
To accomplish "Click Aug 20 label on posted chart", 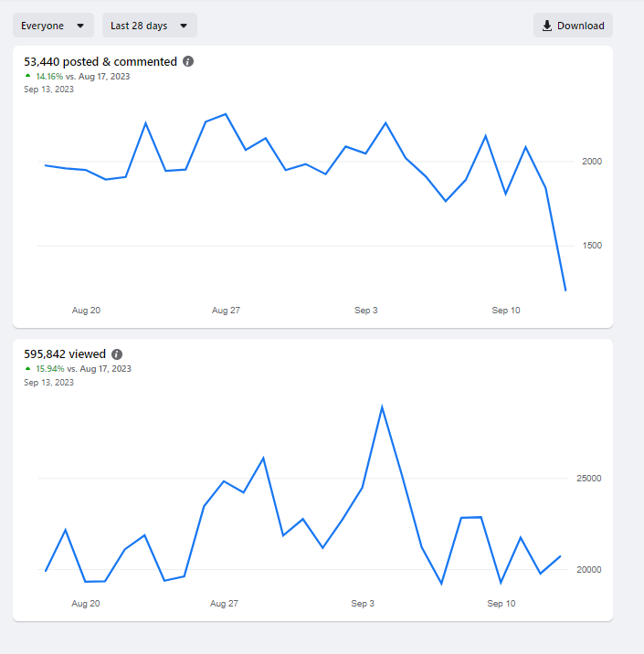I will [86, 311].
